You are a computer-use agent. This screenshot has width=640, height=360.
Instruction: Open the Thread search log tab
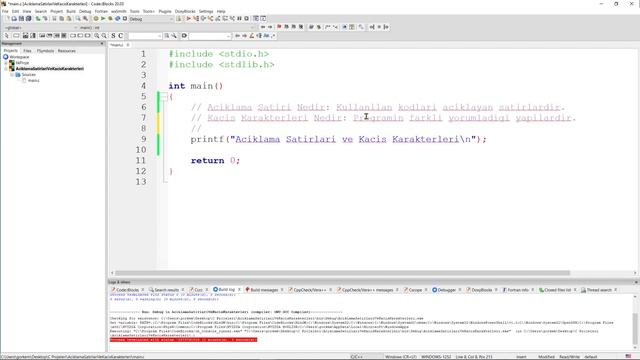point(598,290)
